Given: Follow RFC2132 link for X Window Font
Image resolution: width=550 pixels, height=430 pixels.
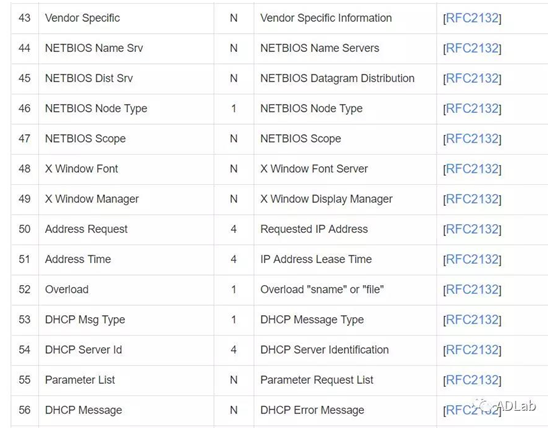Looking at the screenshot, I should (472, 169).
